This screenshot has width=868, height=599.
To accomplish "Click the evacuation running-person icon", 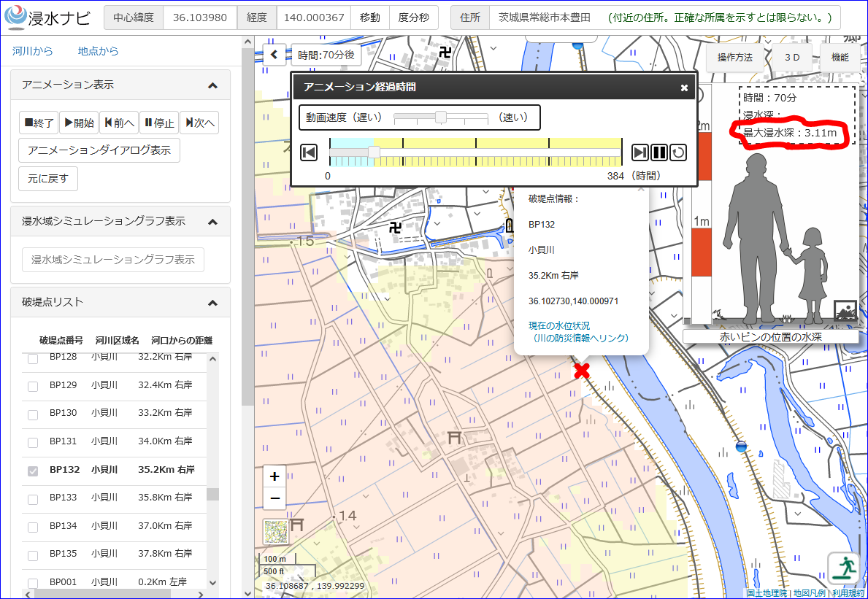I will (843, 568).
